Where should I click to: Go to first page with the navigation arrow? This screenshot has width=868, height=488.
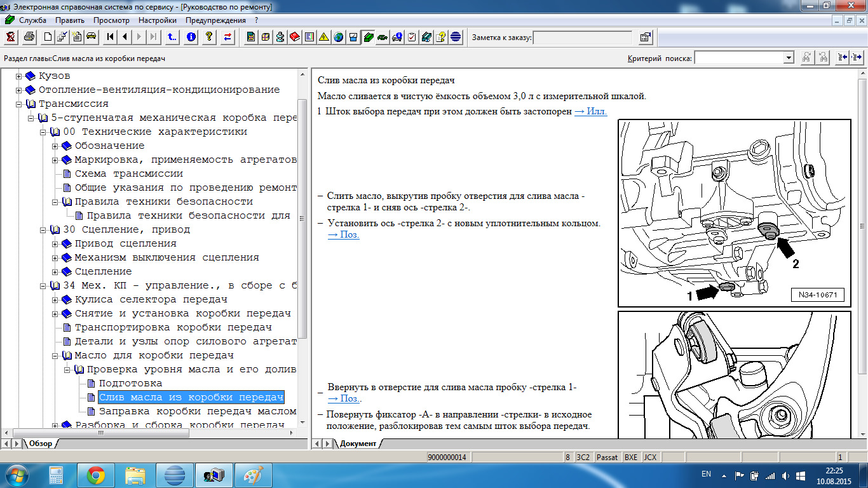[111, 37]
